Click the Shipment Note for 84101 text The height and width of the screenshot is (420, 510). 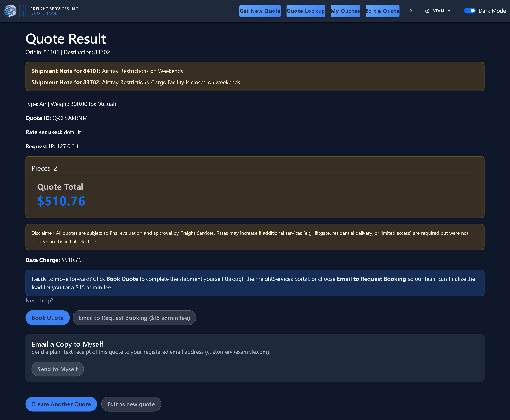coord(107,71)
